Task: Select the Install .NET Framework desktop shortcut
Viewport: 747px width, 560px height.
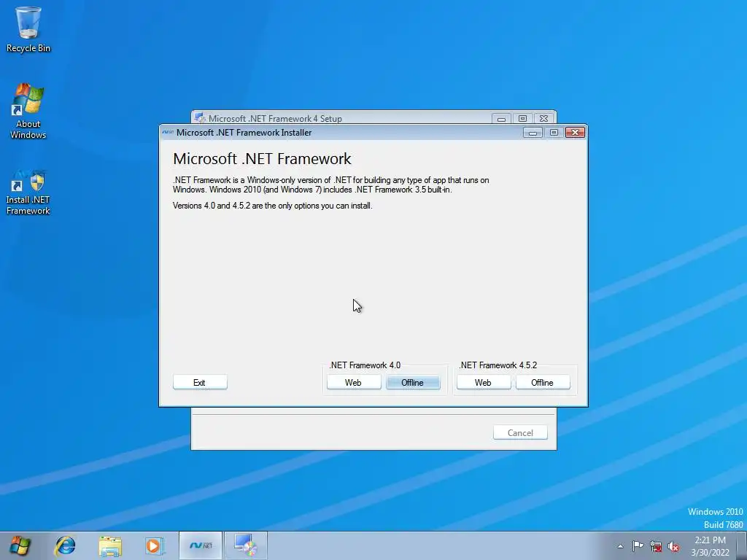Action: (x=28, y=192)
